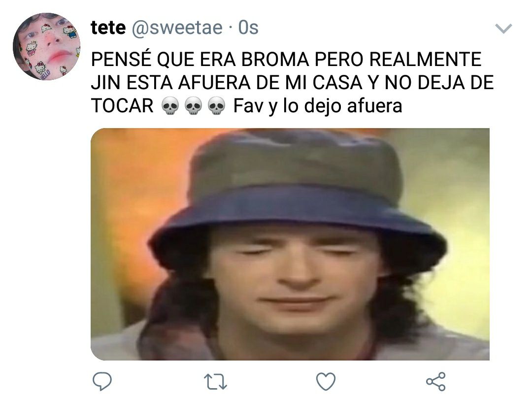532x397 pixels.
Task: Select the middle skull emoji
Action: (x=193, y=106)
